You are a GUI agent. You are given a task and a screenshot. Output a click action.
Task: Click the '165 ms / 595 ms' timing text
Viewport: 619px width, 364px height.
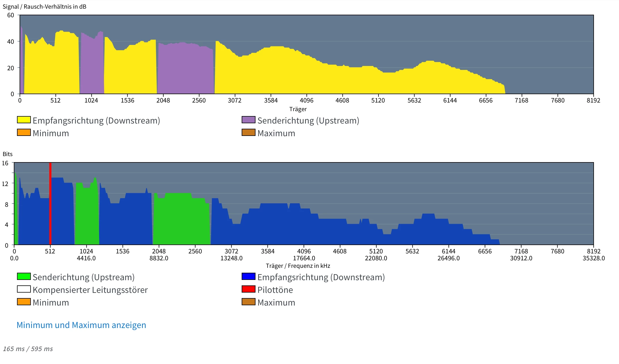(x=28, y=349)
